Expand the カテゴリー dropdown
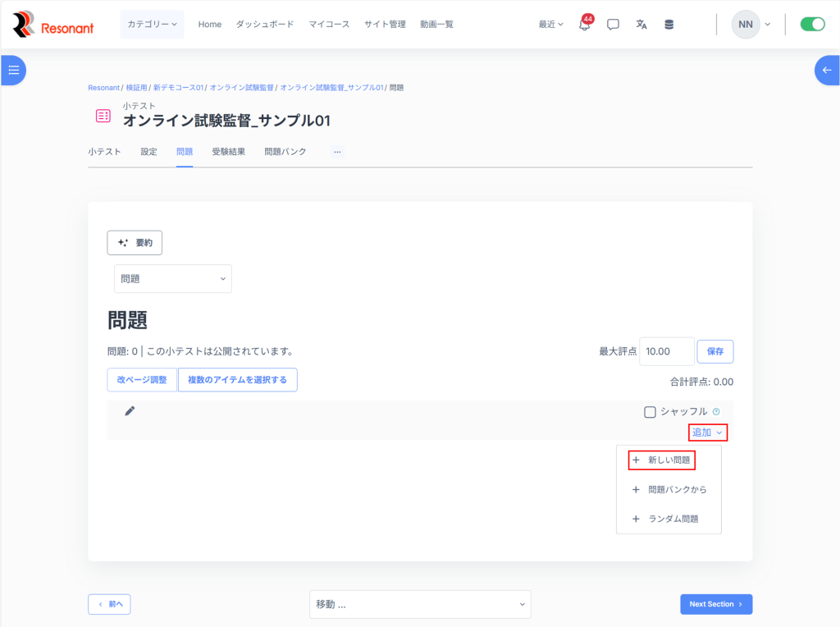This screenshot has height=627, width=840. click(x=152, y=25)
